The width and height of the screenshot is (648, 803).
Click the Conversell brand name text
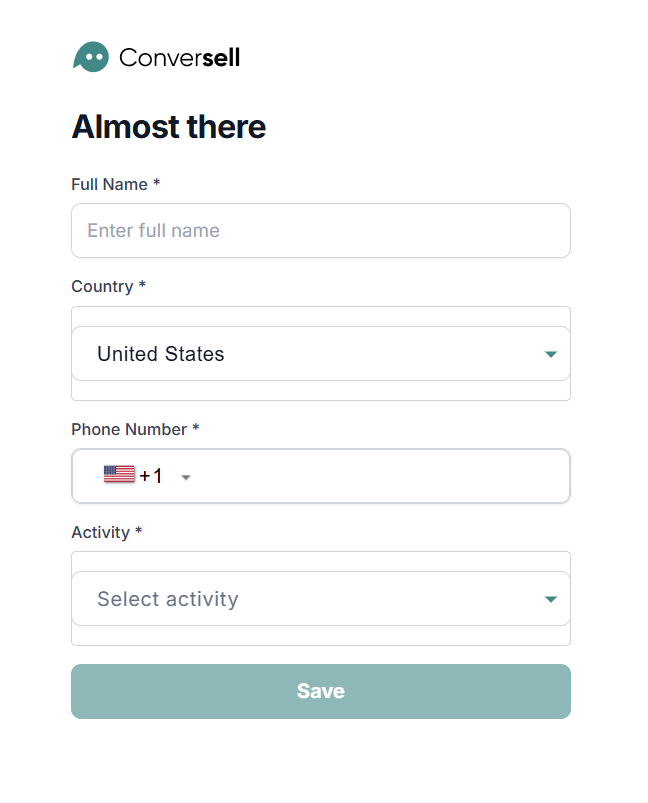pos(179,58)
